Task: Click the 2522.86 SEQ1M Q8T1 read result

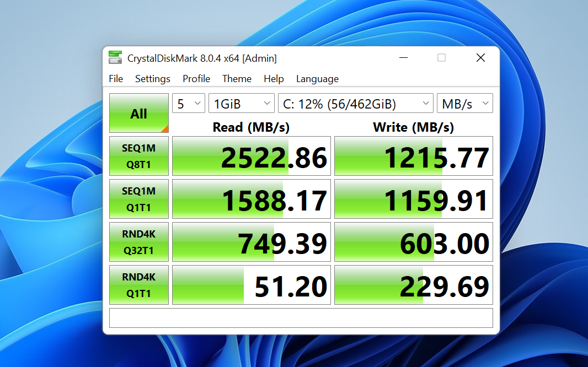Action: (251, 156)
